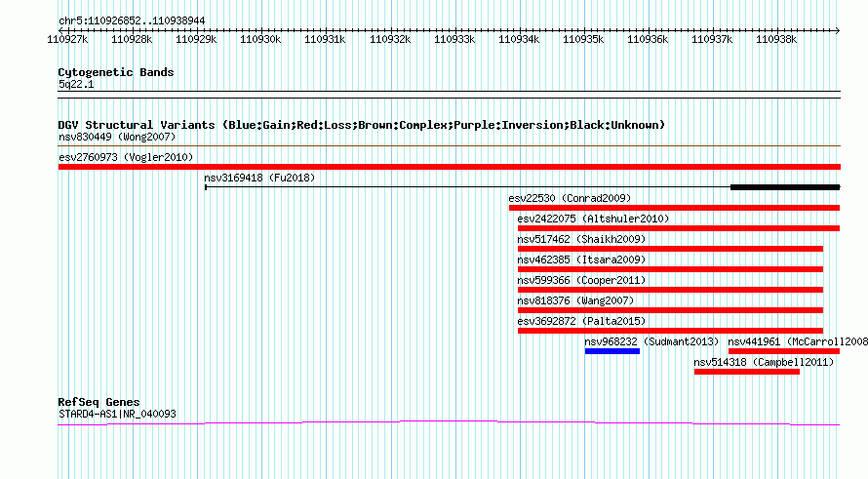
Task: Select the RefSeq Genes track title
Action: 99,402
